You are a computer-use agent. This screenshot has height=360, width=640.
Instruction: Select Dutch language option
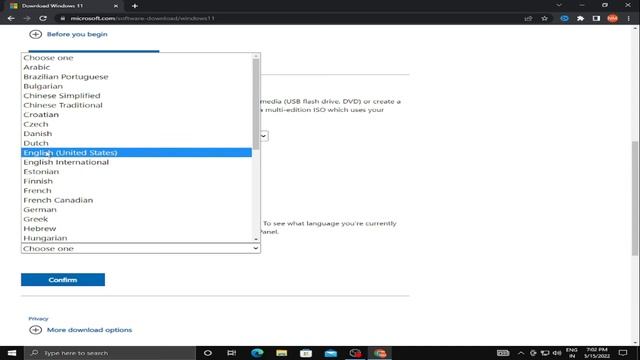pos(136,143)
